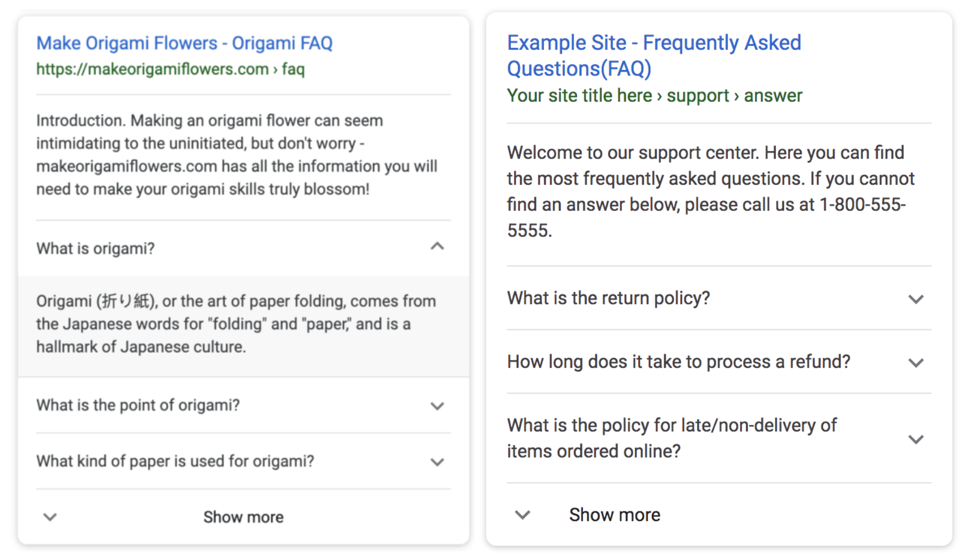Select the highlighted origami definition text

[x=235, y=323]
